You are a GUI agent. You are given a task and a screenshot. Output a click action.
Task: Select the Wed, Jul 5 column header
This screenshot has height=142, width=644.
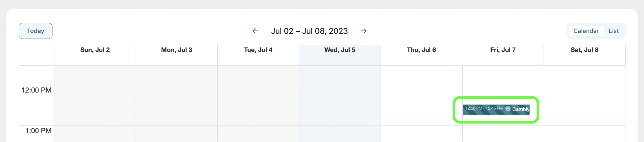(x=340, y=50)
